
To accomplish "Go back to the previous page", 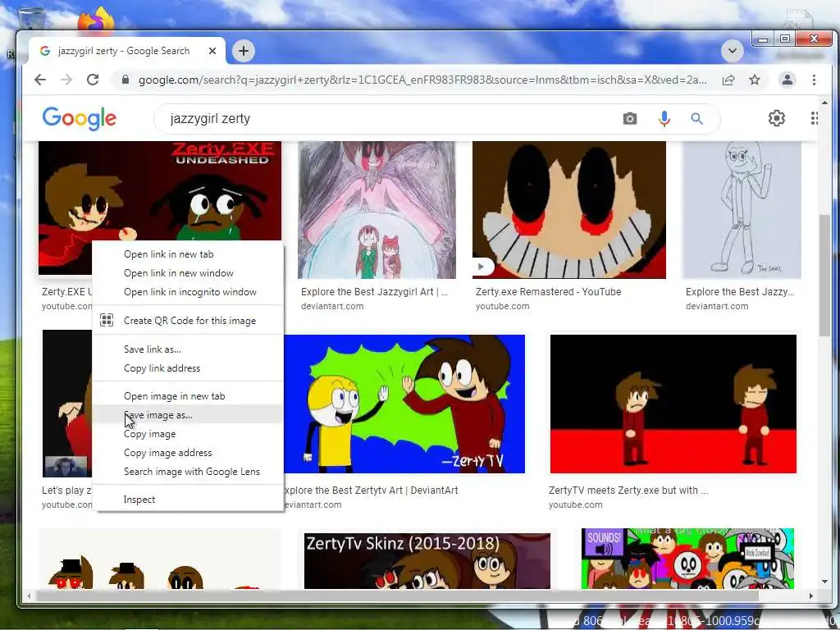I will point(40,80).
